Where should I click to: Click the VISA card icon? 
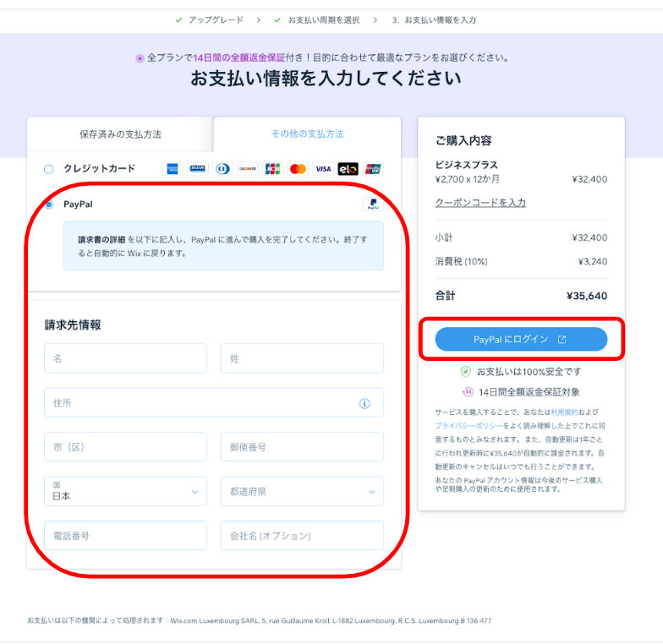coord(323,169)
